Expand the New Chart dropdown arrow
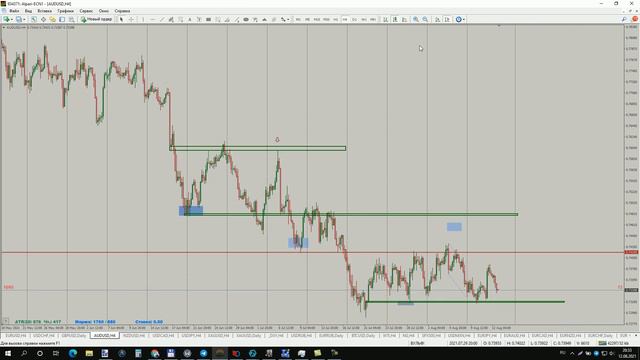The image size is (640, 360). click(12, 19)
